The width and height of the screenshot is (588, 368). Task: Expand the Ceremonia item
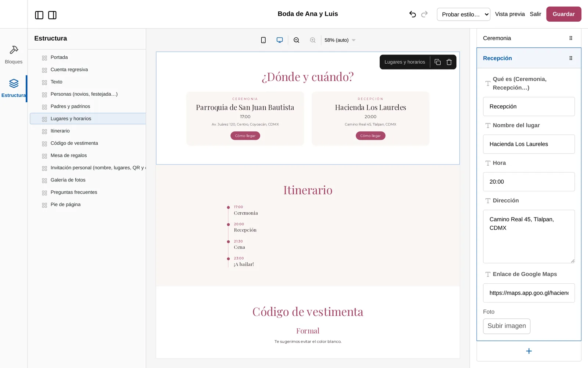pos(529,38)
